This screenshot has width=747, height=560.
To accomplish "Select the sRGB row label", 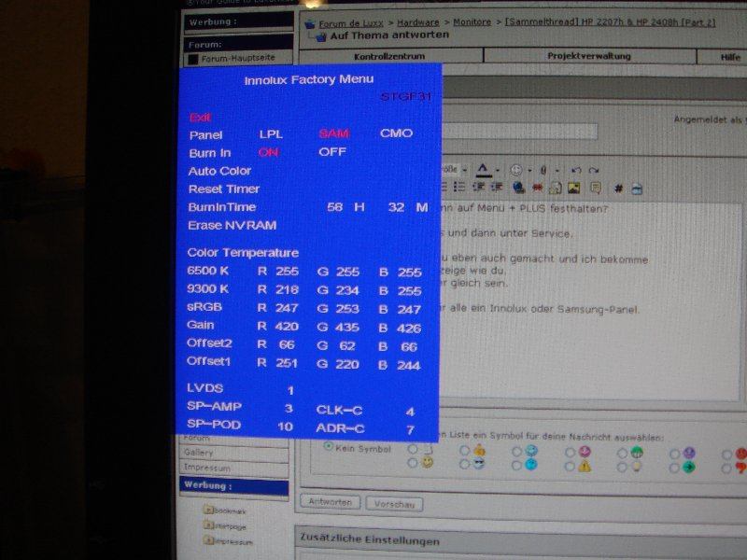I will click(x=204, y=307).
